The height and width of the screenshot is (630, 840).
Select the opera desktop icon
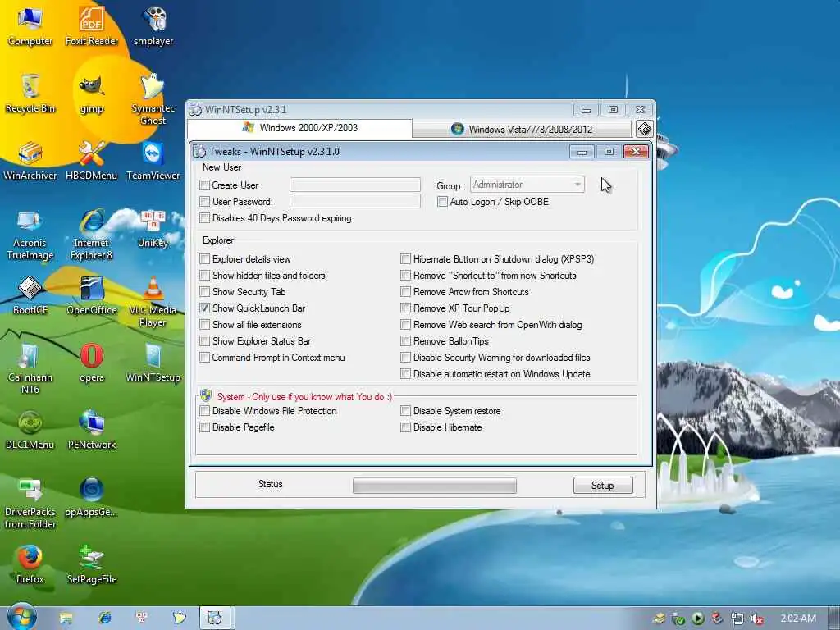(x=92, y=363)
